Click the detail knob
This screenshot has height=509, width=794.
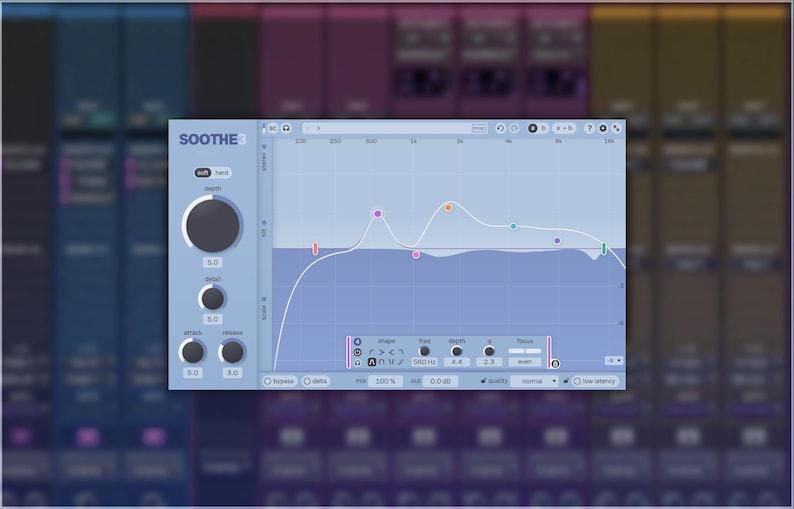point(213,298)
